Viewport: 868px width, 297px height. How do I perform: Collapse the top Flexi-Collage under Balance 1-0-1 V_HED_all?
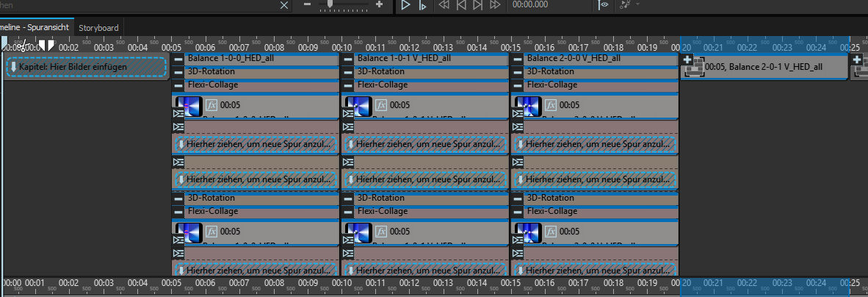(347, 86)
